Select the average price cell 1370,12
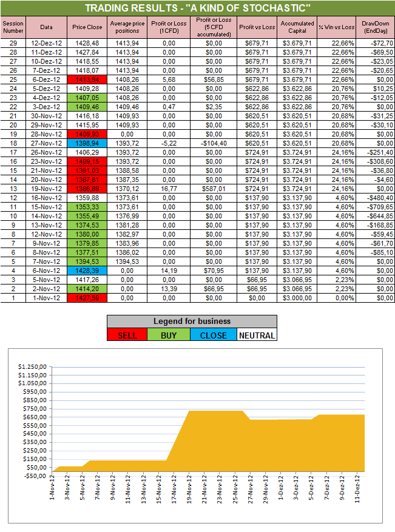Screen dimensions: 395x532 click(127, 189)
